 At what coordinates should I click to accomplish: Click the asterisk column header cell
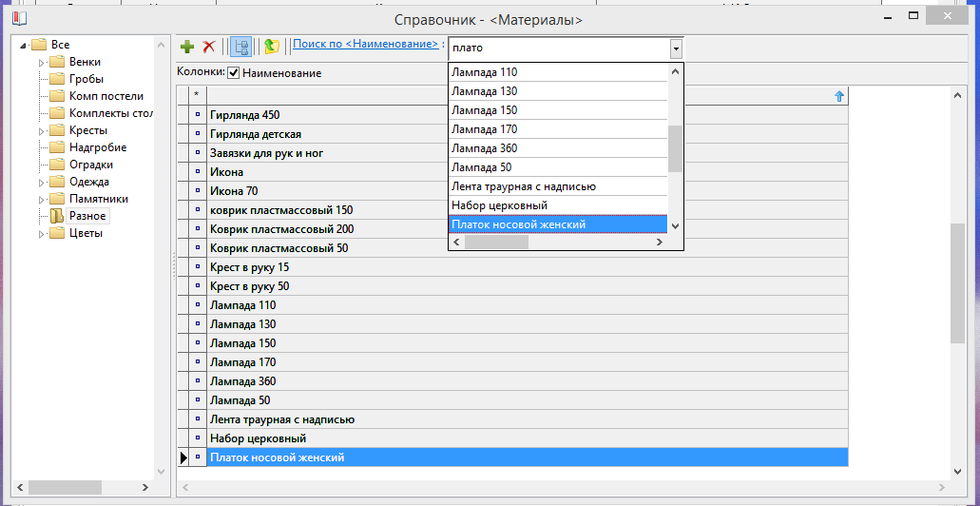point(198,95)
